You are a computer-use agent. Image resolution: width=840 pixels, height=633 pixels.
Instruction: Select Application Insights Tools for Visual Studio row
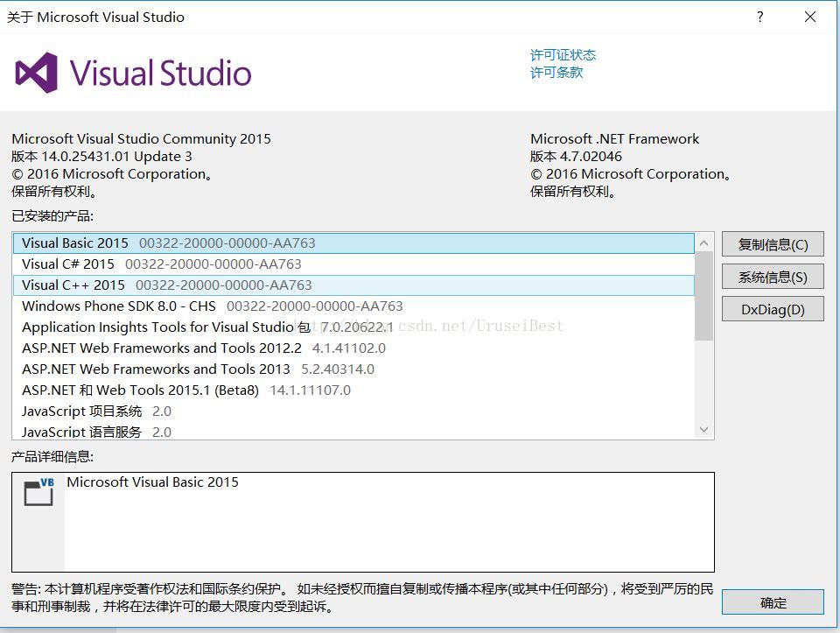point(353,327)
